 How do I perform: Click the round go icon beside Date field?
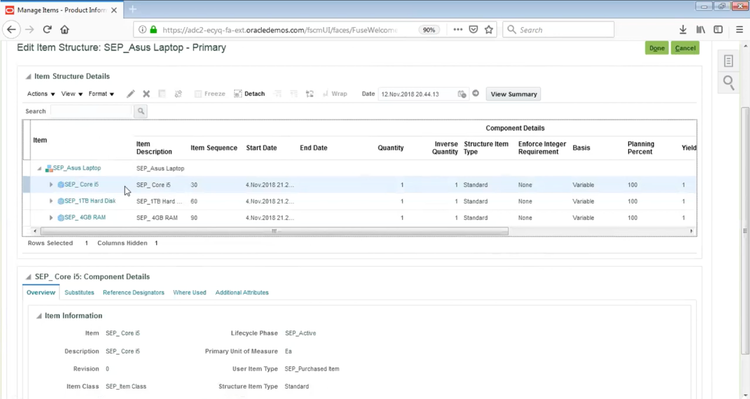tap(475, 93)
